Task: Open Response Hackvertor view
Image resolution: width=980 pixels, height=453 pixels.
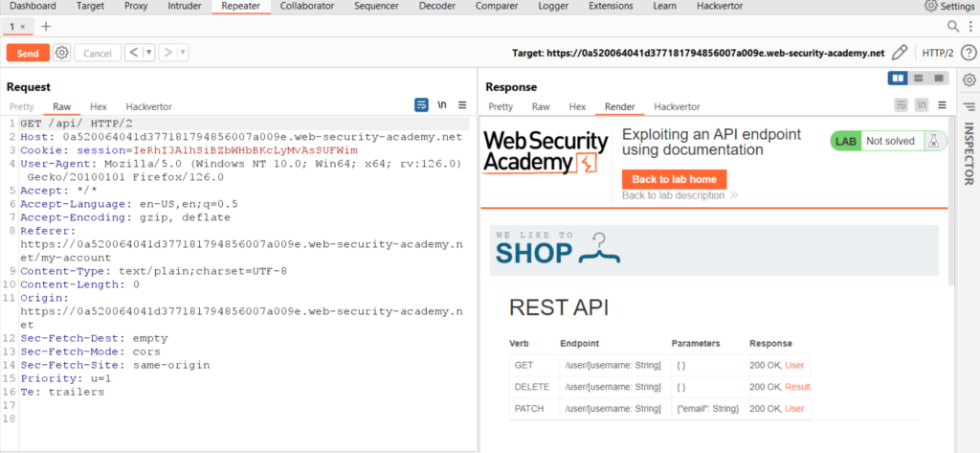Action: click(x=677, y=107)
